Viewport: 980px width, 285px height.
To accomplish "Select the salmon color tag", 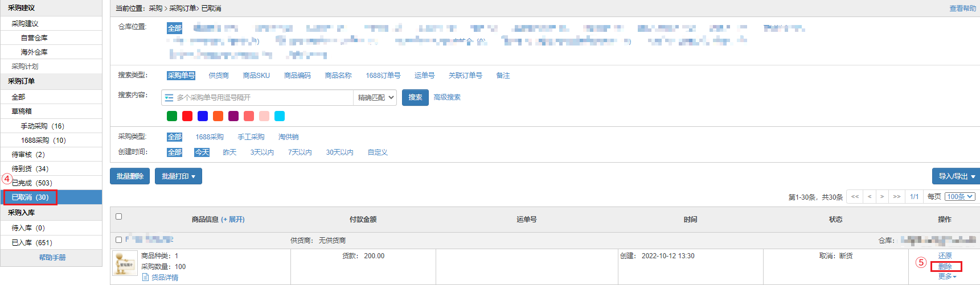I will click(x=249, y=116).
